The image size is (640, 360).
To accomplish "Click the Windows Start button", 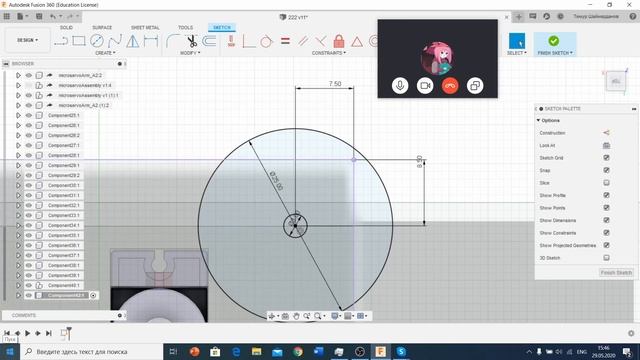I will pos(9,351).
